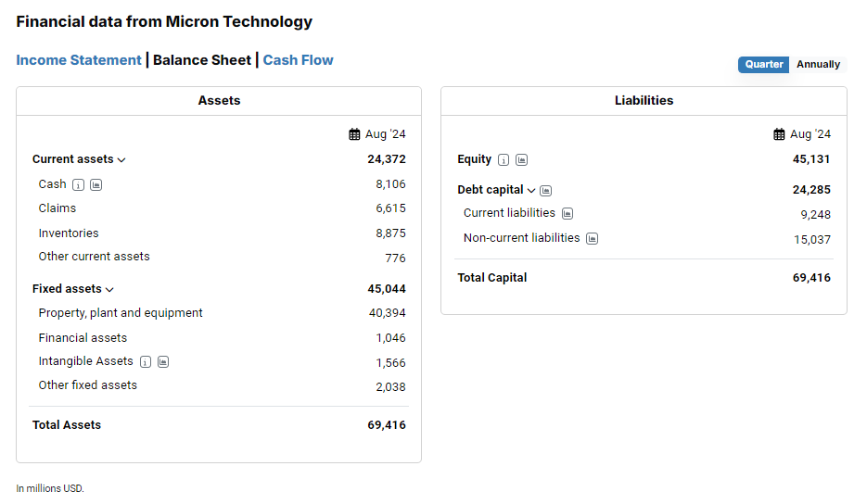Click the Assets panel header
Screen dimensions: 867x504
(219, 101)
